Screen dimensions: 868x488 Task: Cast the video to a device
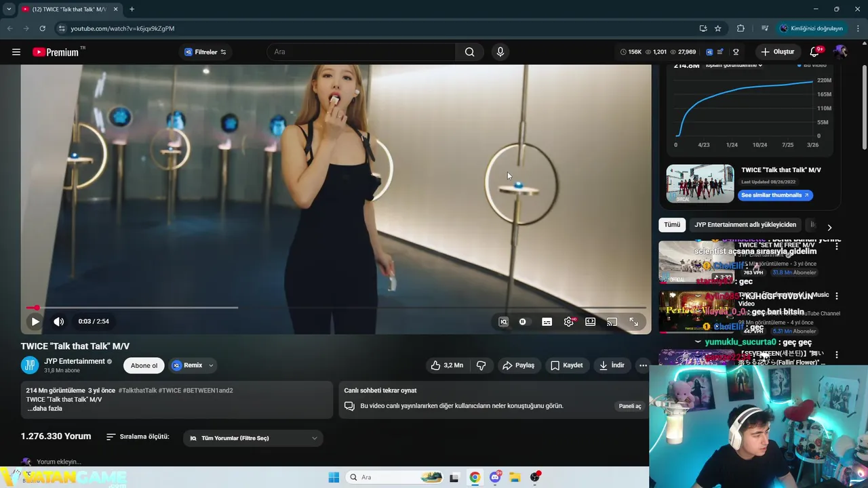tap(612, 322)
